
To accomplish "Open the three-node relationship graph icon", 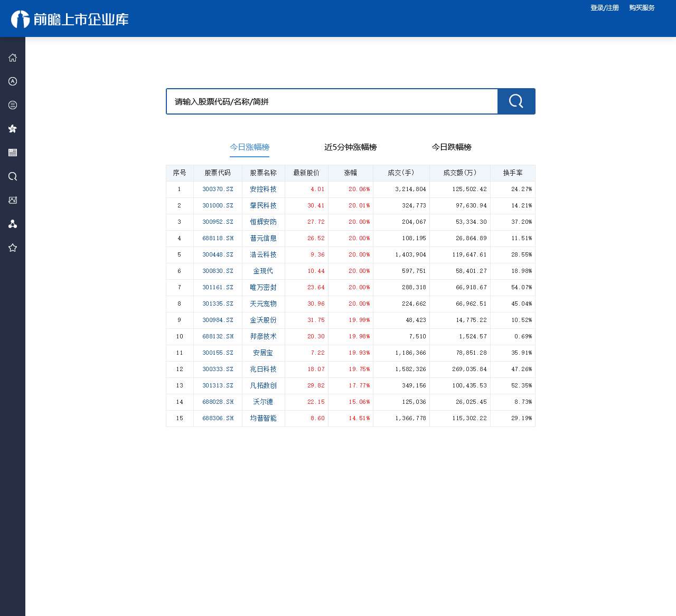I will click(13, 224).
